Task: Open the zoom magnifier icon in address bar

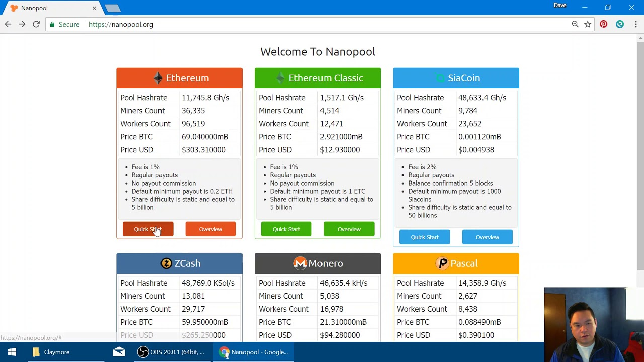Action: 575,24
